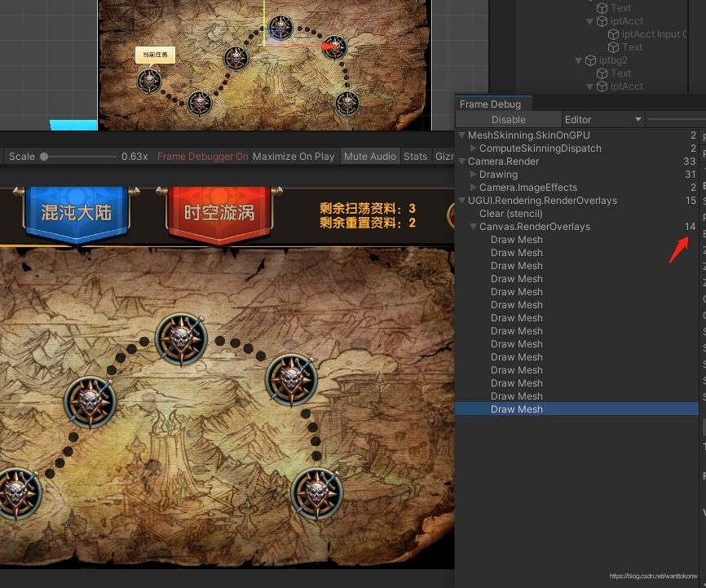Click the 混沌大陆 blue banner

point(77,213)
